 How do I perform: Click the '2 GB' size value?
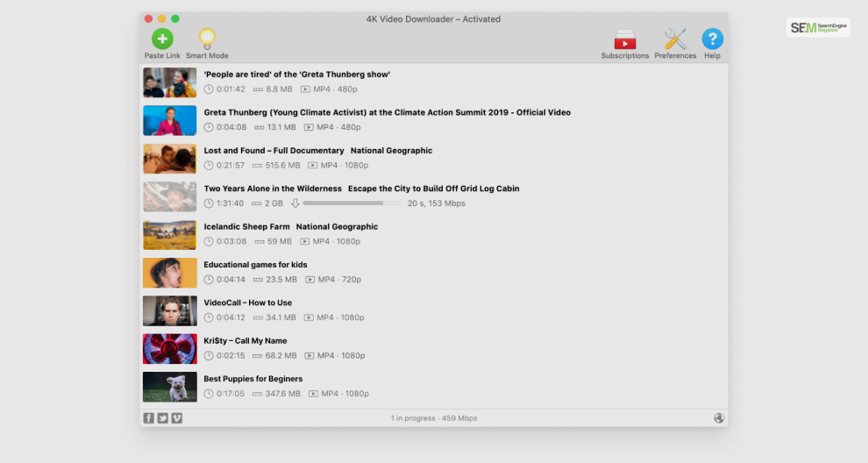(x=274, y=203)
